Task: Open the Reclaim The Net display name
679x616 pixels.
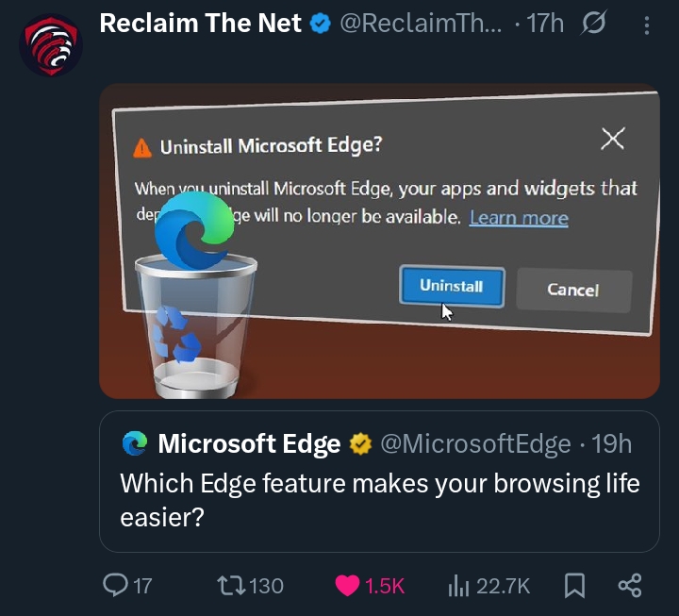Action: click(x=200, y=24)
